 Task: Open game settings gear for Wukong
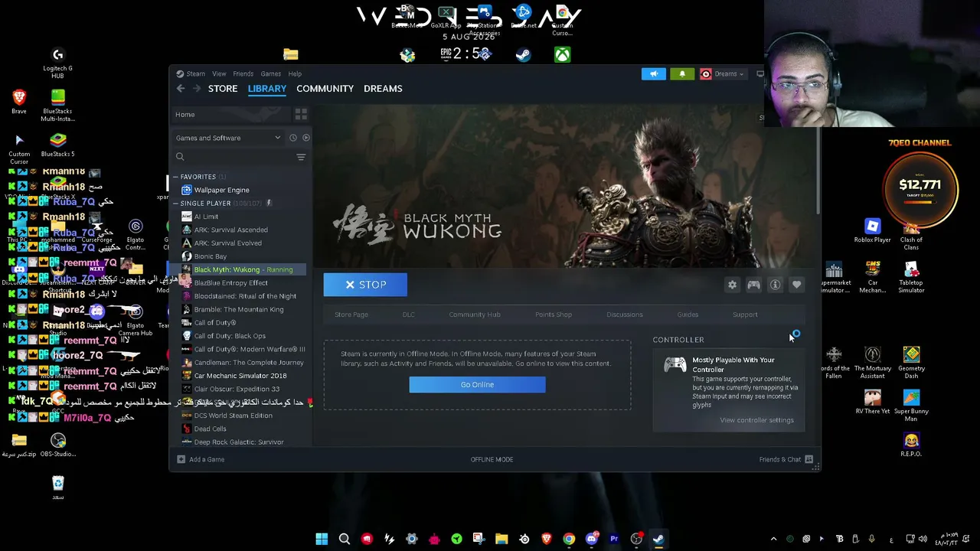pyautogui.click(x=733, y=285)
